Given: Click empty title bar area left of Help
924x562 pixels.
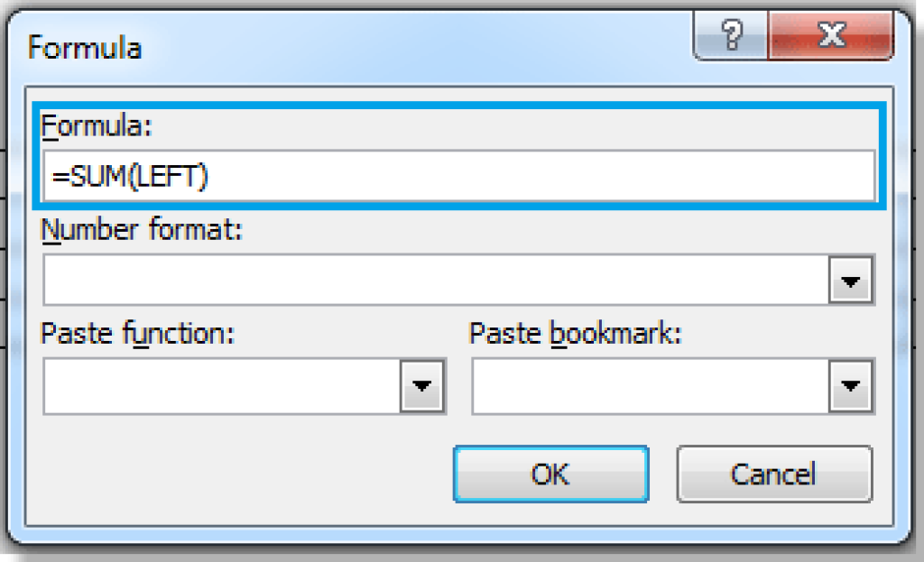Looking at the screenshot, I should [406, 45].
